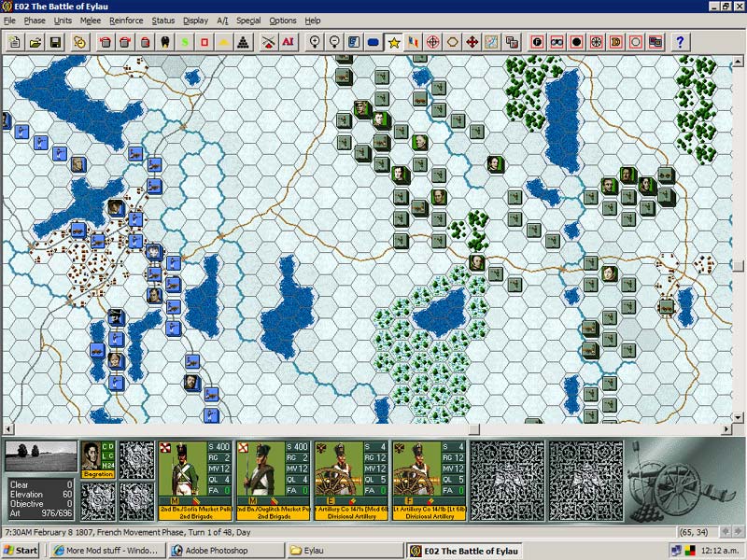Toggle the blue rounded counter display button

373,42
